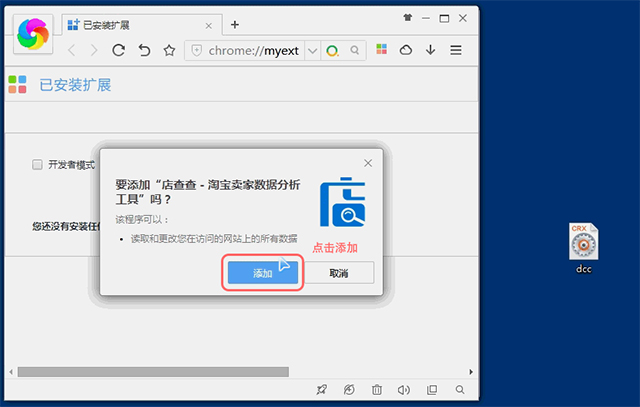Viewport: 640px width, 407px height.
Task: Click the skin/shirt icon in title bar
Action: (x=407, y=18)
